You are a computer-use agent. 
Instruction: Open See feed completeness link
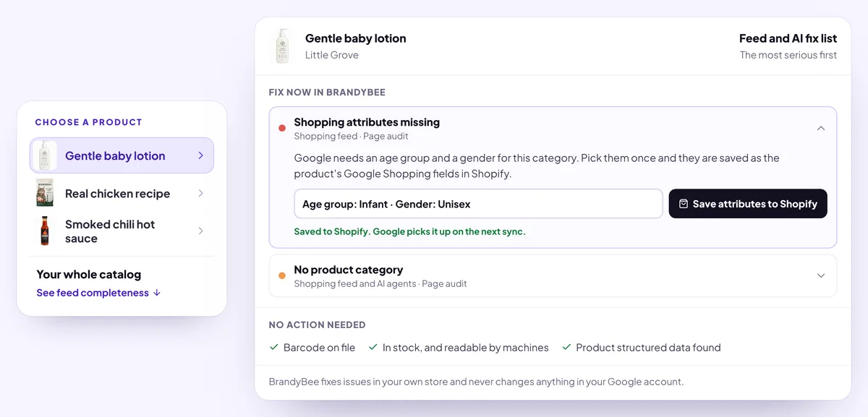pos(93,293)
